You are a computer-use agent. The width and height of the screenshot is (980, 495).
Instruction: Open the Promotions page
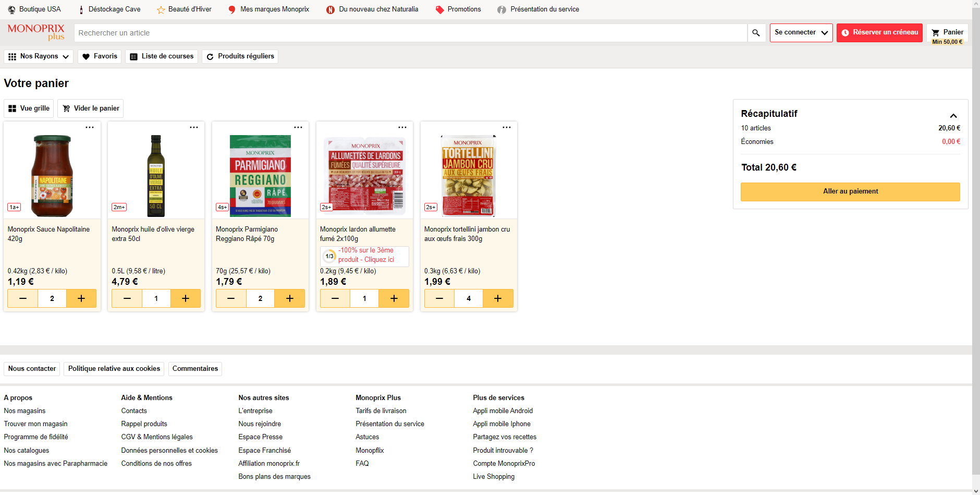coord(458,9)
